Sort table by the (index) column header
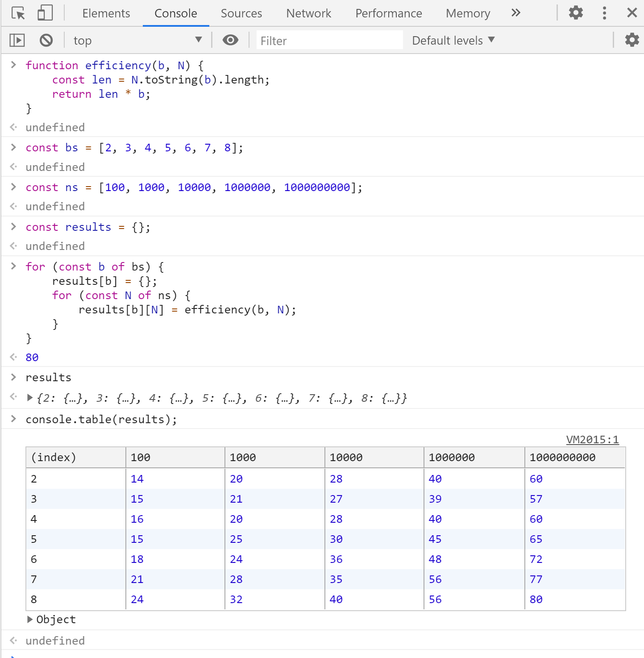This screenshot has height=658, width=644. [x=76, y=458]
